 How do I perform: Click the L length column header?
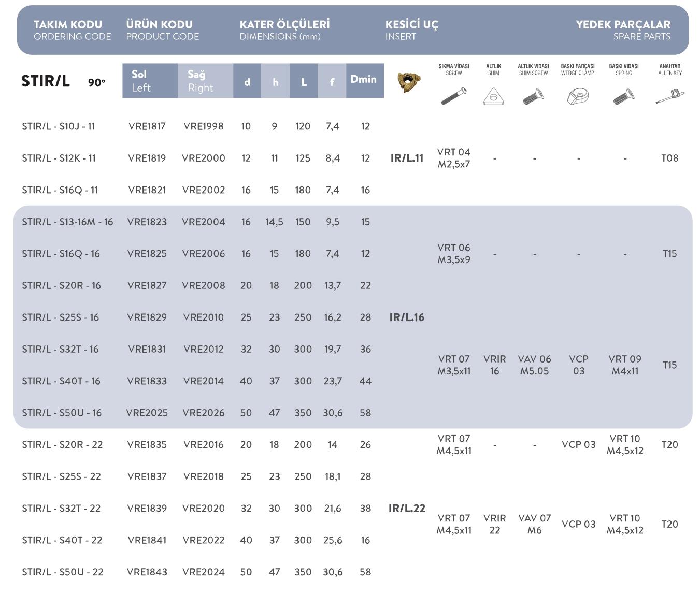coord(304,81)
